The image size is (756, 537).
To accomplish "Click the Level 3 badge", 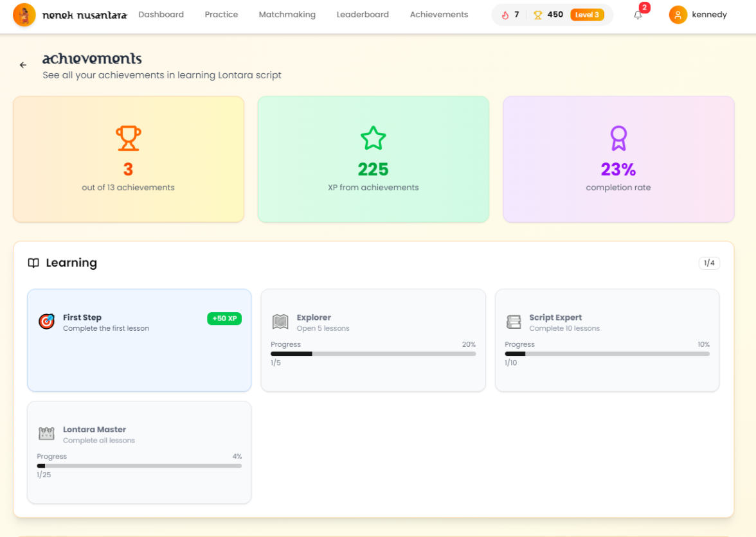I will click(587, 15).
